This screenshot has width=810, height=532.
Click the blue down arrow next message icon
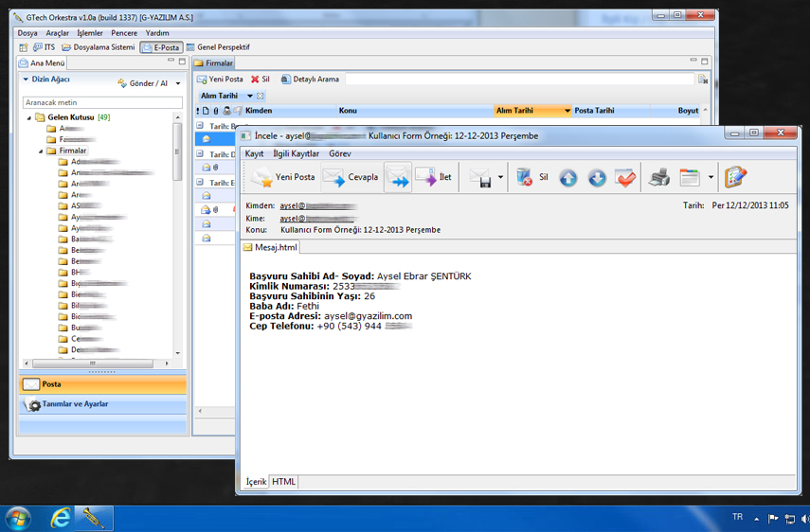pos(597,179)
